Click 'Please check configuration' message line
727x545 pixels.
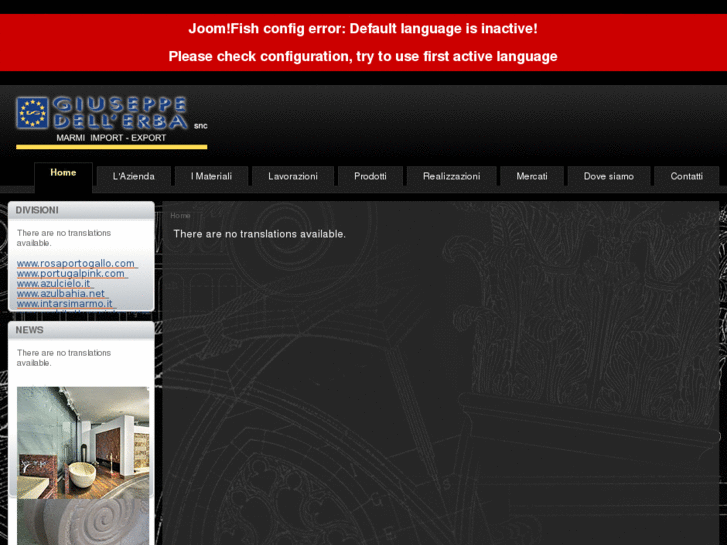[363, 57]
